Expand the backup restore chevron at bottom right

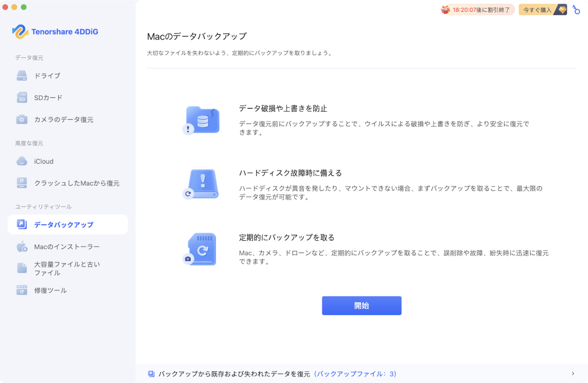tap(572, 373)
